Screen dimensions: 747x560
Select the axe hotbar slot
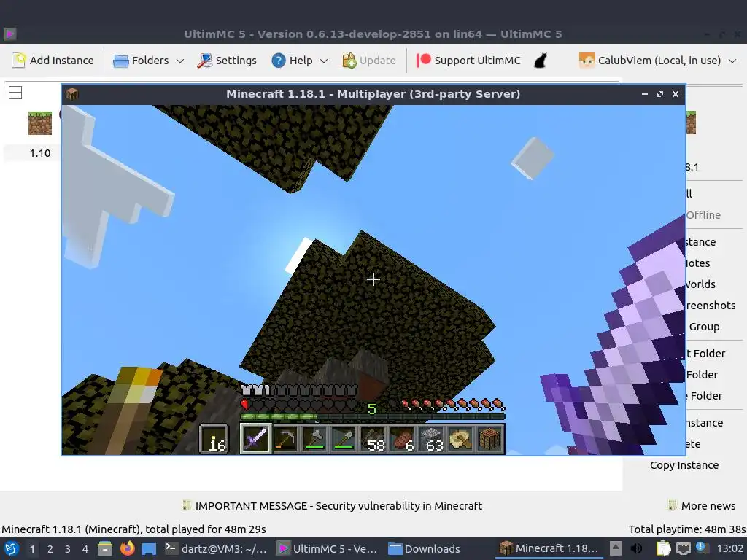click(x=314, y=438)
